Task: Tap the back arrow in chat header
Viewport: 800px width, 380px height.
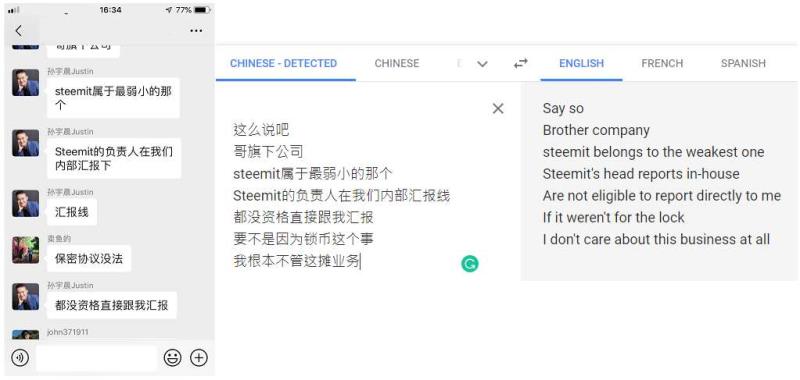Action: (18, 31)
